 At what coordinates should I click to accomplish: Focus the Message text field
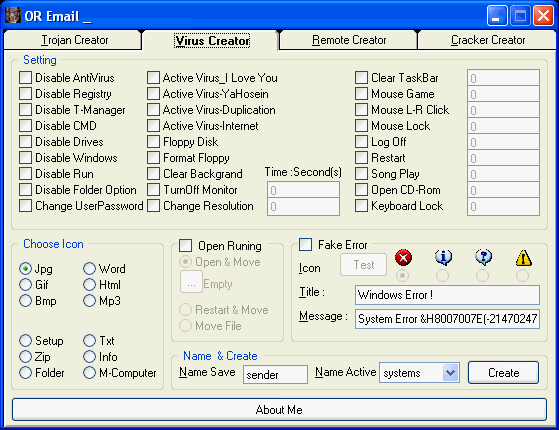pyautogui.click(x=447, y=319)
